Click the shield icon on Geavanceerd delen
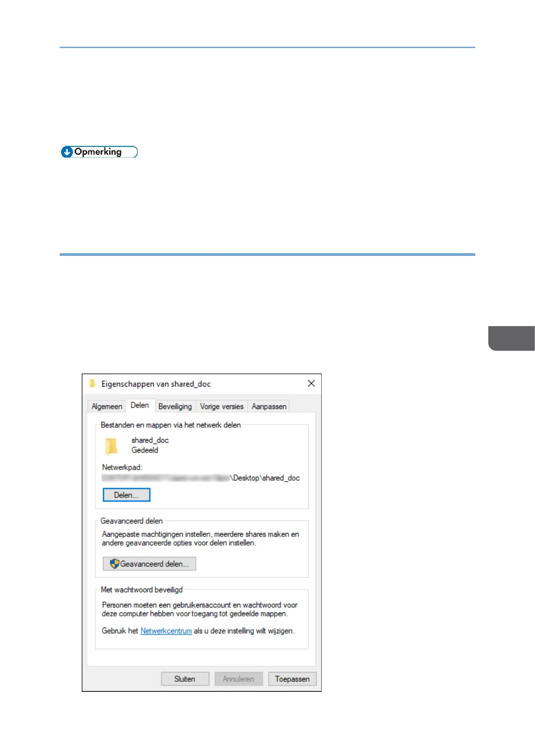Image resolution: width=535 pixels, height=756 pixels. pos(115,564)
